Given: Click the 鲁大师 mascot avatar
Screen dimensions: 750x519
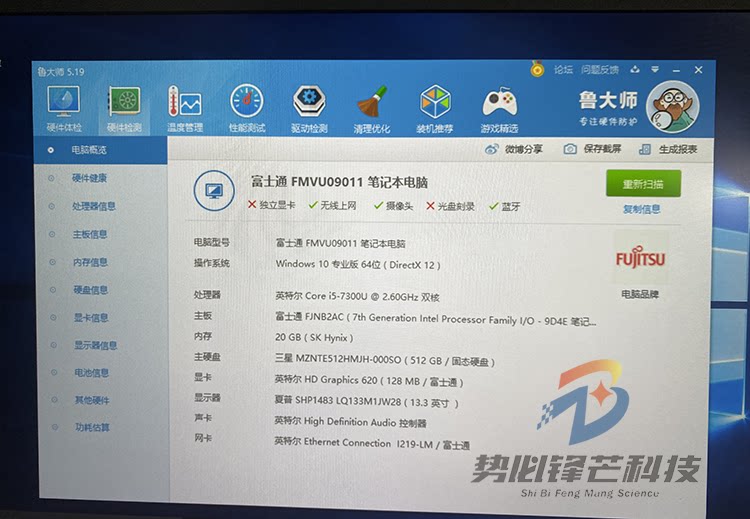Looking at the screenshot, I should coord(672,107).
